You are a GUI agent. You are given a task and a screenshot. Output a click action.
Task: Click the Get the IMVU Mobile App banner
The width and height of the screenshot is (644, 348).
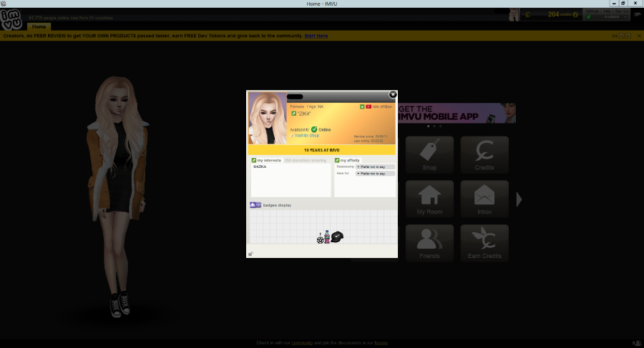click(x=457, y=114)
